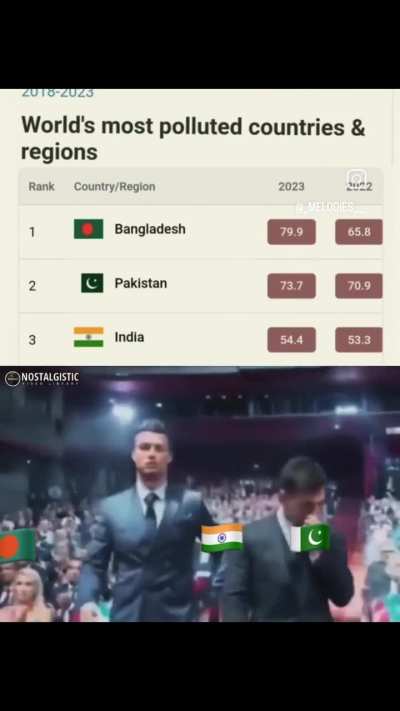Click the Pakistan flag overlay in video
Viewport: 400px width, 711px height.
(x=310, y=538)
